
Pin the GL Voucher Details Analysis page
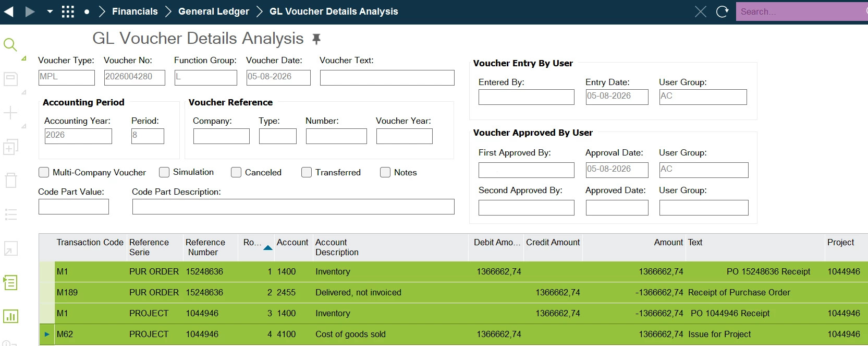tap(316, 39)
